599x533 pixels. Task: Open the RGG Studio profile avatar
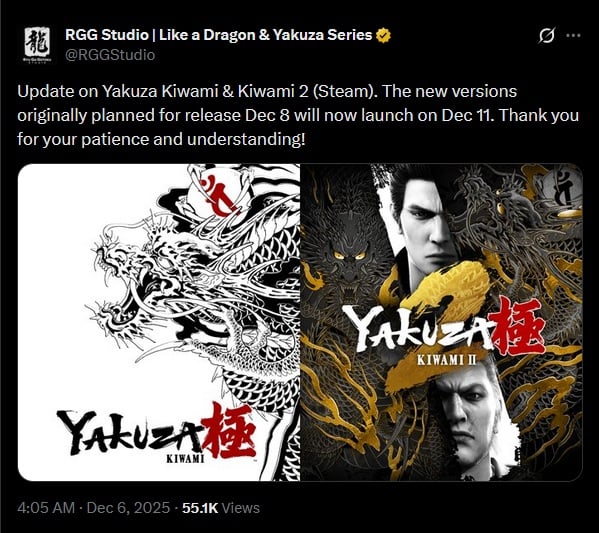(x=37, y=44)
